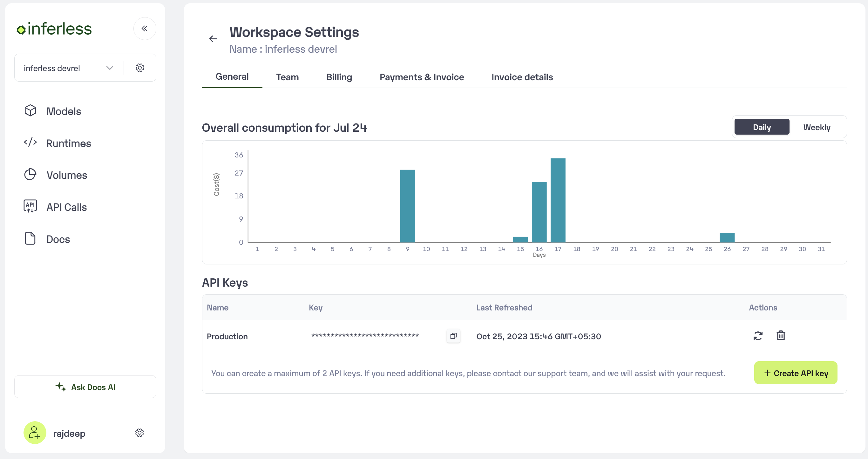Open workspace settings gear next to the workspace selector
868x459 pixels.
139,68
